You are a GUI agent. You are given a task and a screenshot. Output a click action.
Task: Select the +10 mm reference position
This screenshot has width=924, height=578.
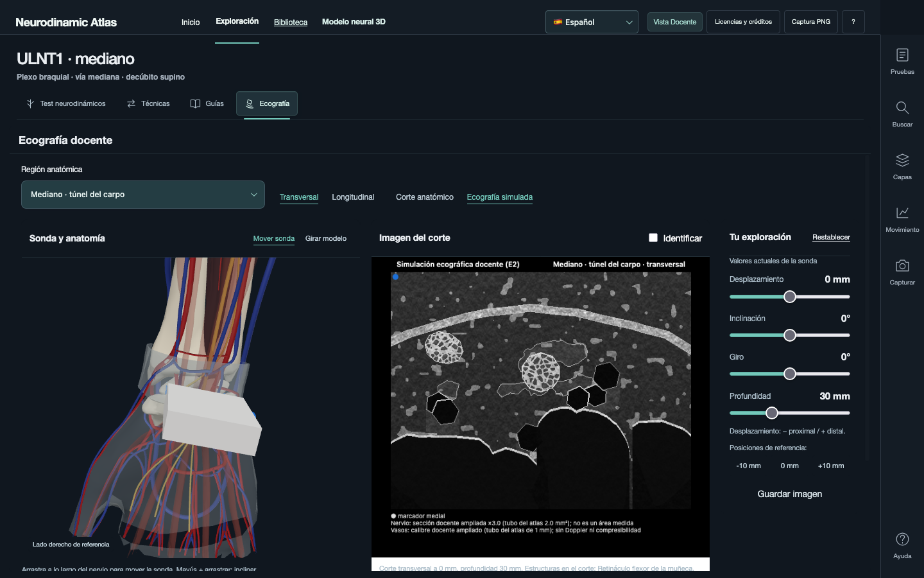(x=831, y=466)
